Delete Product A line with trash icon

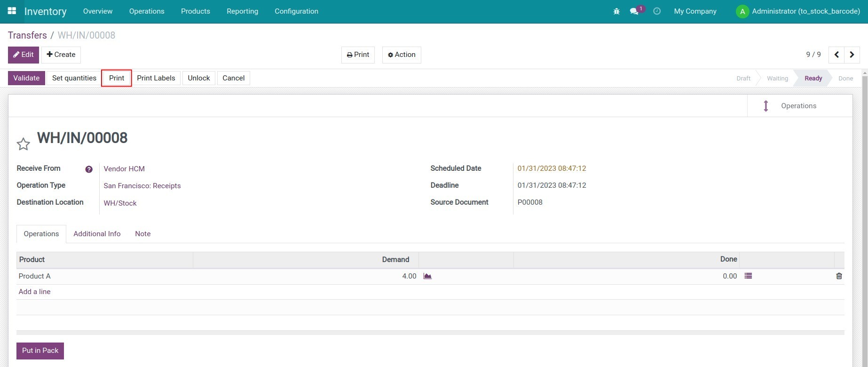pos(839,276)
